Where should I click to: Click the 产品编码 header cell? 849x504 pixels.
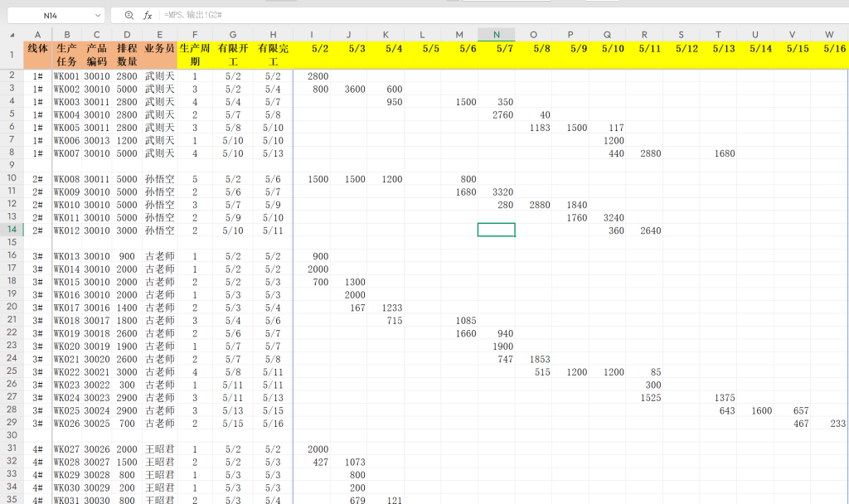pyautogui.click(x=97, y=55)
